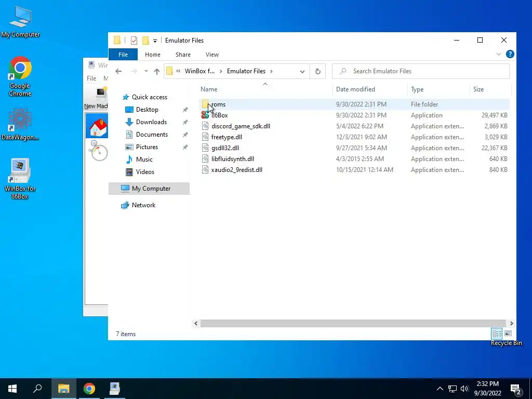532x399 pixels.
Task: Expand the Emulator Files breadcrumb arrow
Action: pos(271,71)
